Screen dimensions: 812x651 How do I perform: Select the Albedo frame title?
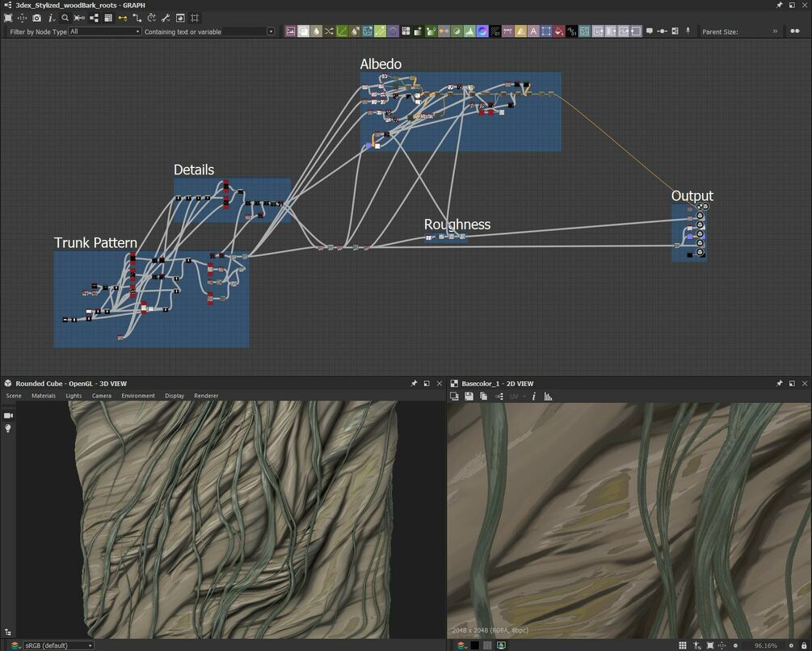381,64
